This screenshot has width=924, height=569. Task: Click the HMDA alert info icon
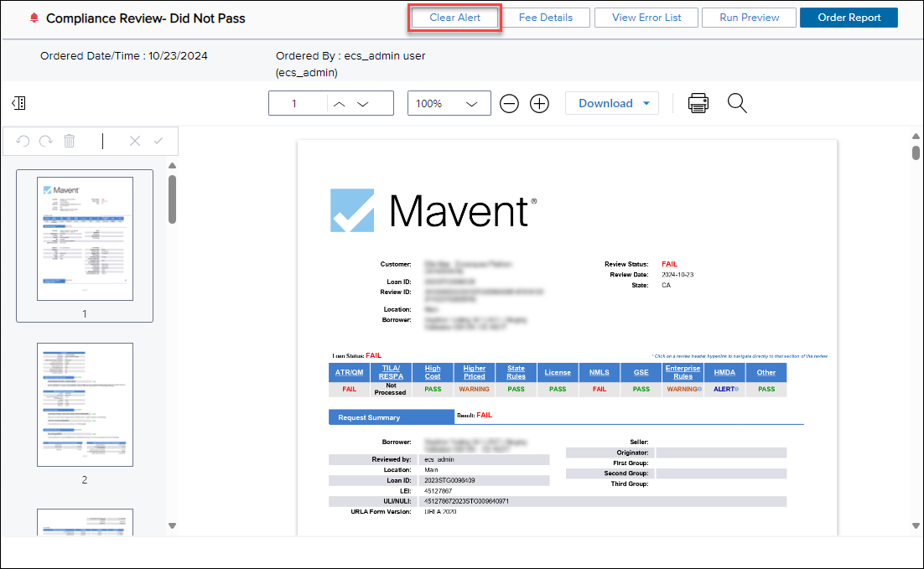click(x=737, y=390)
